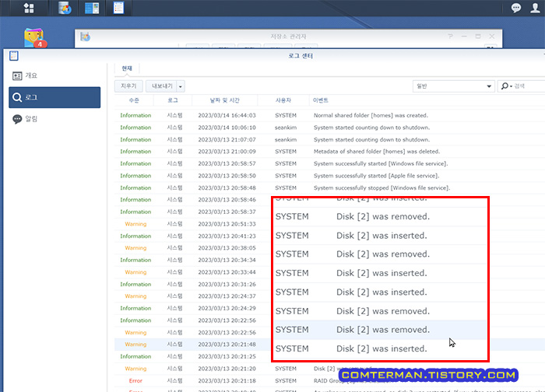This screenshot has height=392, width=545.
Task: Click the Storage Manager window title icon
Action: [x=85, y=37]
